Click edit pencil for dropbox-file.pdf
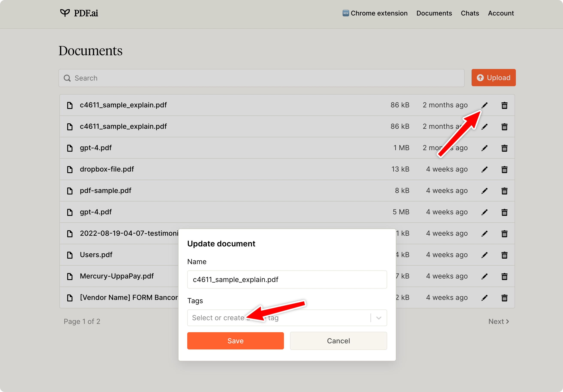The height and width of the screenshot is (392, 563). pos(484,170)
